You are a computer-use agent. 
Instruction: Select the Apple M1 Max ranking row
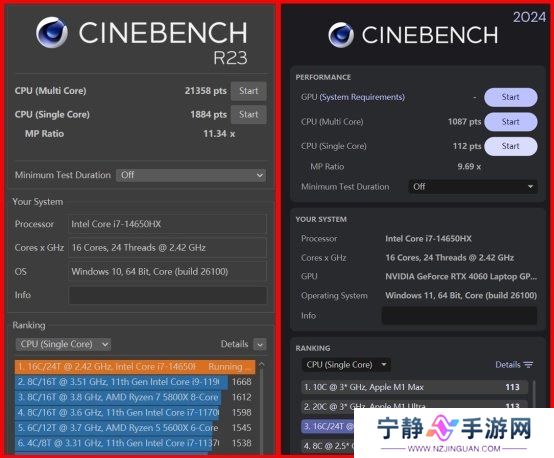(414, 387)
